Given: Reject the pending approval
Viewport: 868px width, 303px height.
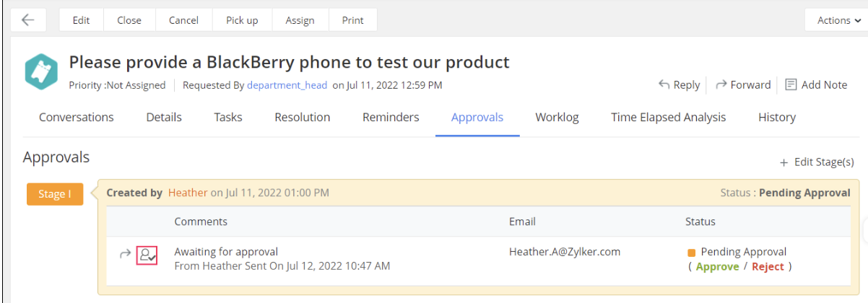Looking at the screenshot, I should 768,267.
